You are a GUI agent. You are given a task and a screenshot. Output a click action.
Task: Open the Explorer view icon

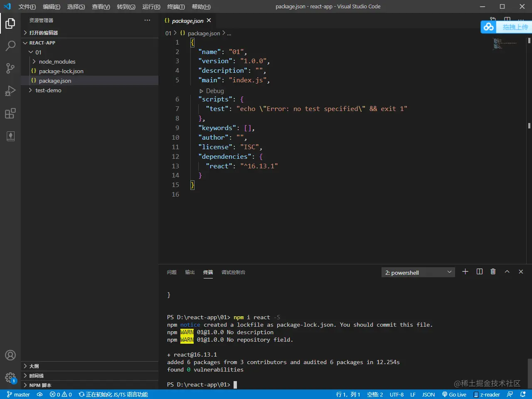click(10, 24)
